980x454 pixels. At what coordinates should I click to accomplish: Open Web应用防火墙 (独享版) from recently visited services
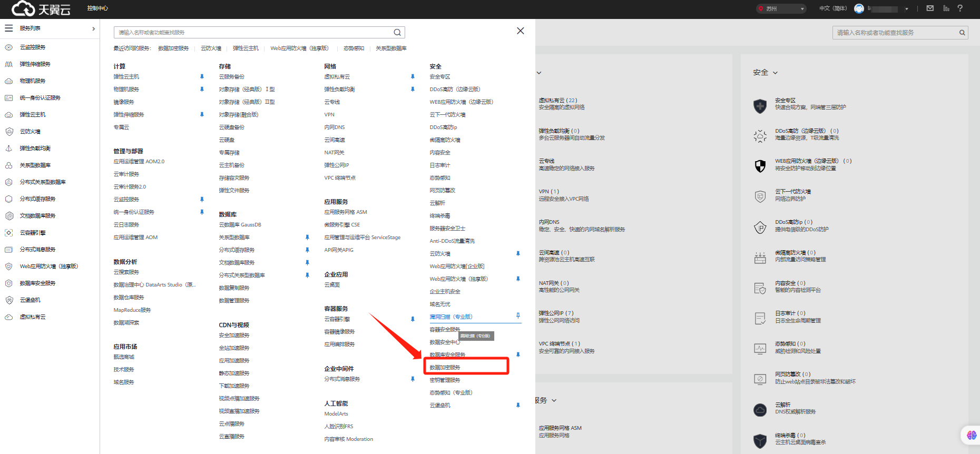point(299,48)
